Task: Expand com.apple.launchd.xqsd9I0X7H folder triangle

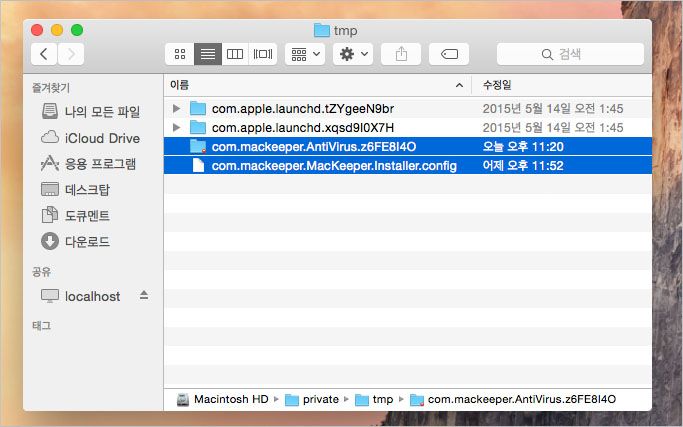Action: coord(176,128)
